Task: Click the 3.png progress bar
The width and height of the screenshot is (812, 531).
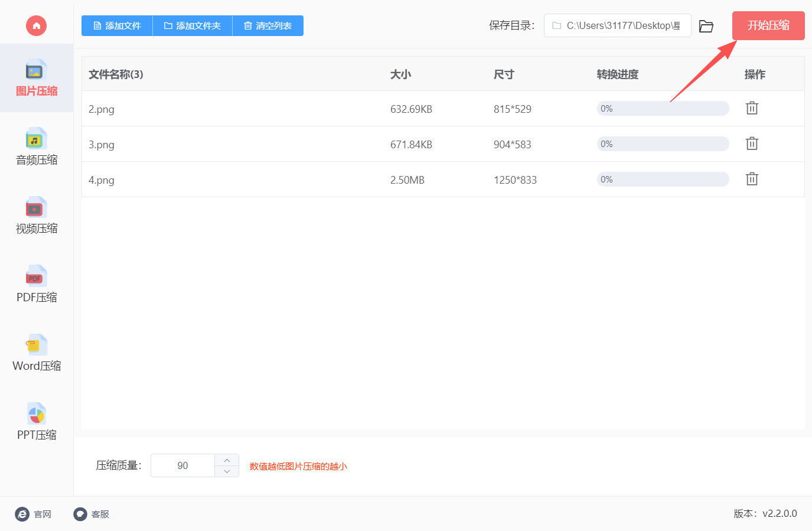Action: point(663,144)
